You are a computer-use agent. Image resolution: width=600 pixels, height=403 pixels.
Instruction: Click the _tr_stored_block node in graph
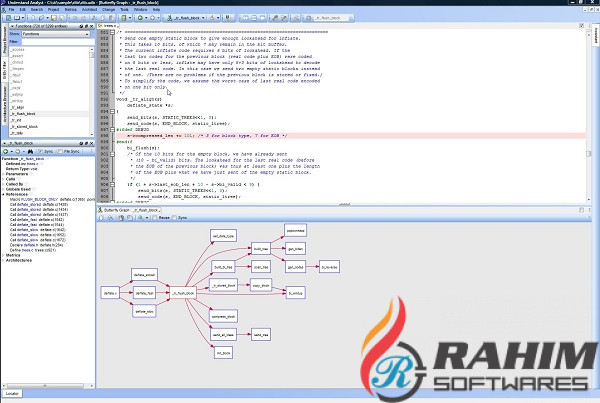[x=224, y=286]
